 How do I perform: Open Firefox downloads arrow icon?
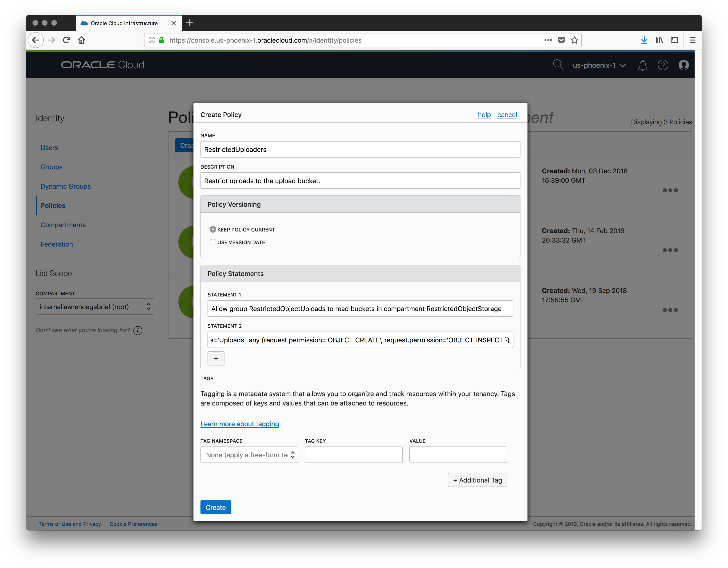(x=644, y=40)
